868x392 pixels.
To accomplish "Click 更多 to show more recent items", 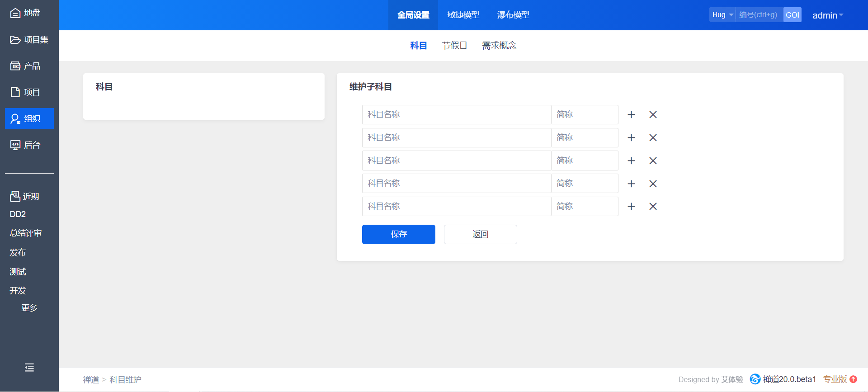I will point(29,308).
